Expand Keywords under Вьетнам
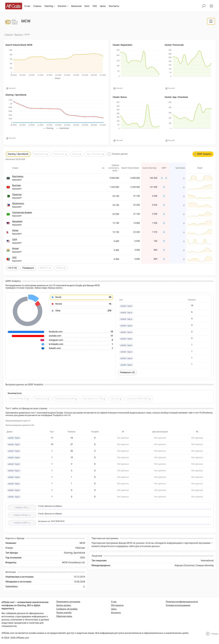Viewport: 219px width, 644px height. [17, 189]
